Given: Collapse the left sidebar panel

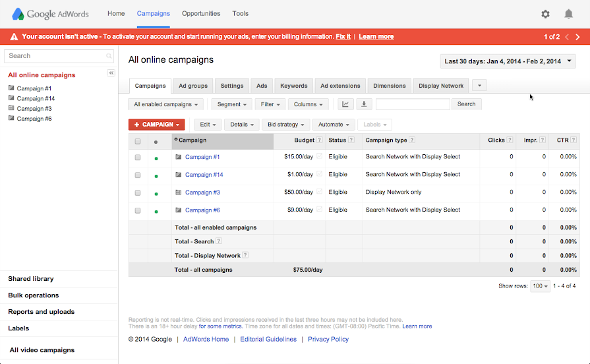Looking at the screenshot, I should pyautogui.click(x=111, y=73).
